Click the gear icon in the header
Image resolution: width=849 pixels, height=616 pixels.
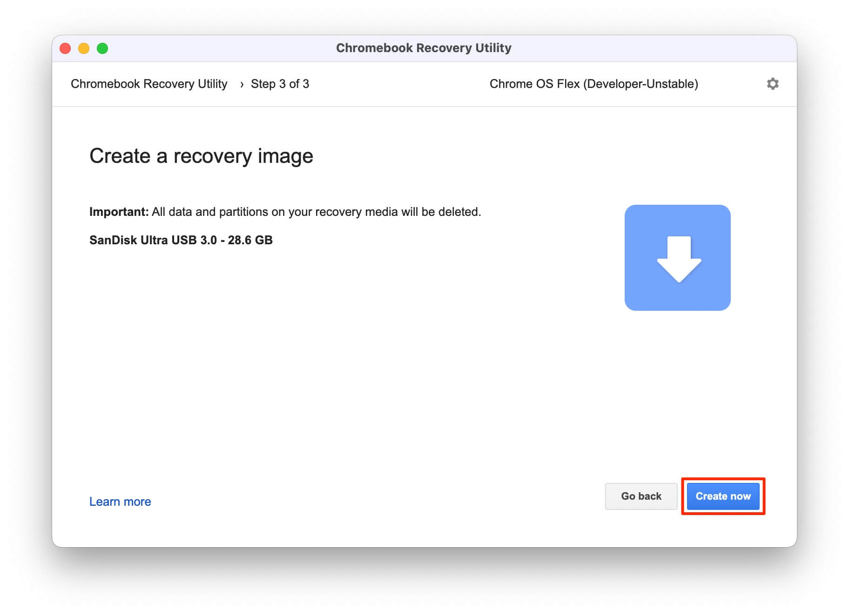point(773,84)
